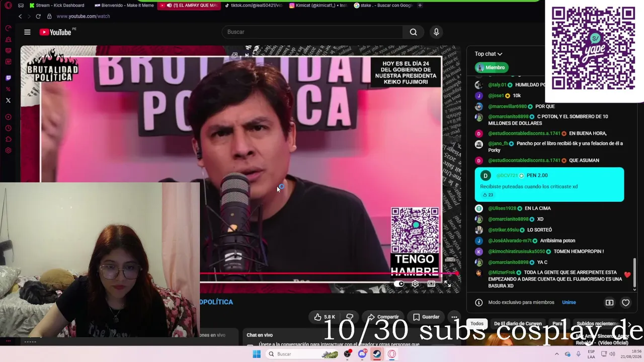Image resolution: width=644 pixels, height=362 pixels.
Task: Open the sidebar extensions cube icon
Action: (8, 139)
